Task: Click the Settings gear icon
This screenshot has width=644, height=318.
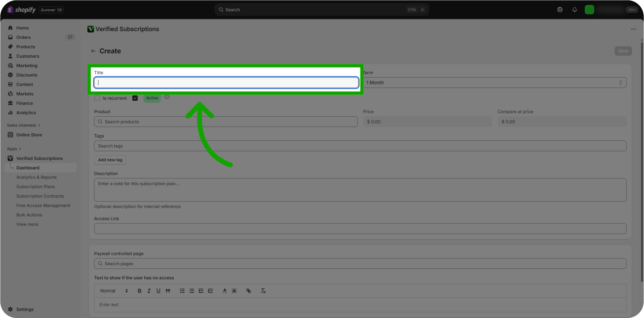Action: pos(10,309)
